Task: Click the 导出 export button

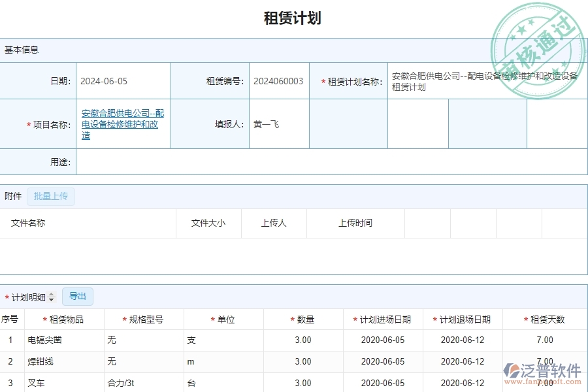Action: 77,296
